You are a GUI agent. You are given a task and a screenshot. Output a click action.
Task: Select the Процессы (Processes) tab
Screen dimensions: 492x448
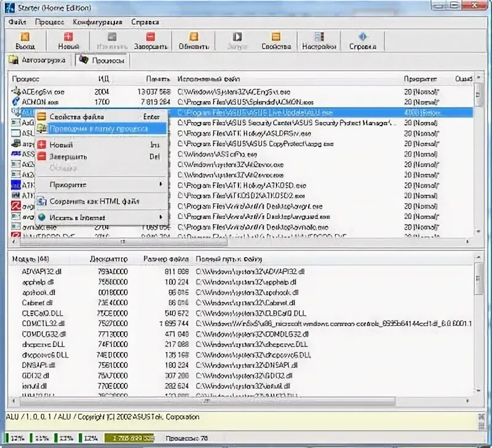101,60
